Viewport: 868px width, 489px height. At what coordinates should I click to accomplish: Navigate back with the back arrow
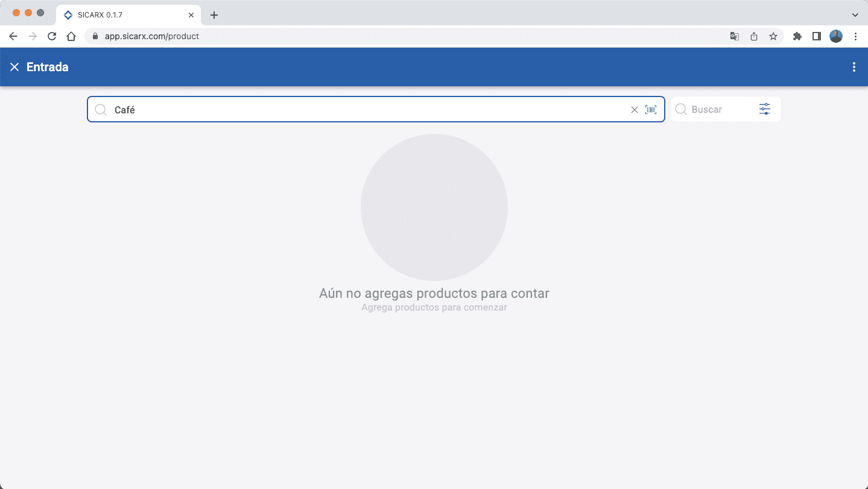click(13, 36)
